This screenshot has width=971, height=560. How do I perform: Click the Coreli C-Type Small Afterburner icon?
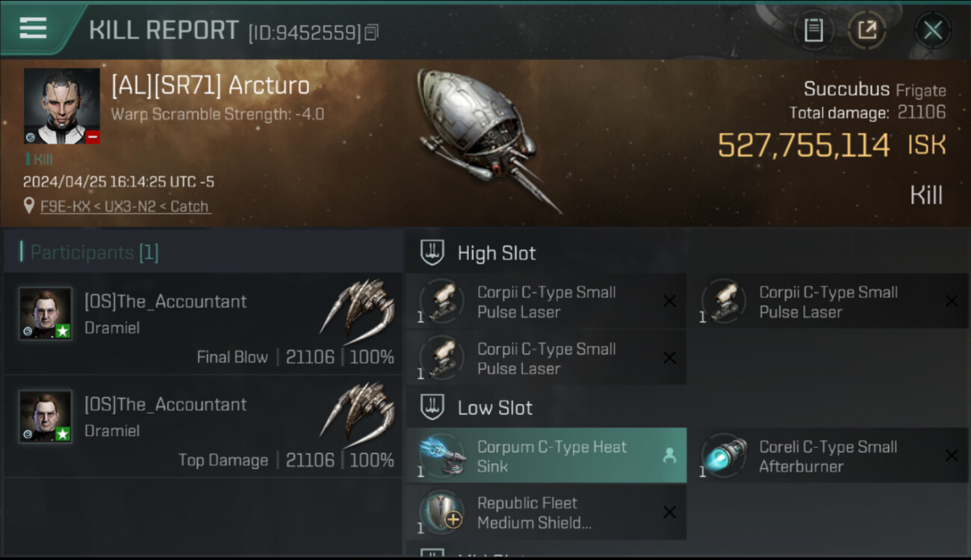tap(725, 456)
